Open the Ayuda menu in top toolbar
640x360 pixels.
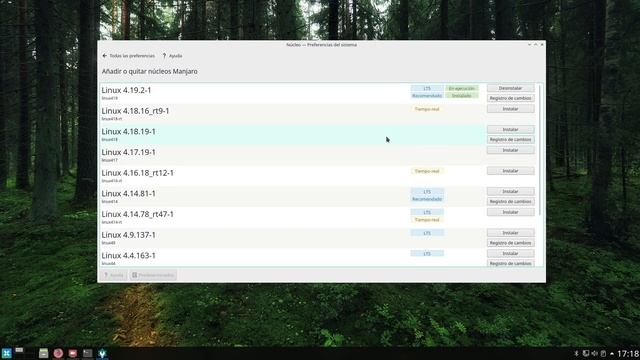pos(172,56)
